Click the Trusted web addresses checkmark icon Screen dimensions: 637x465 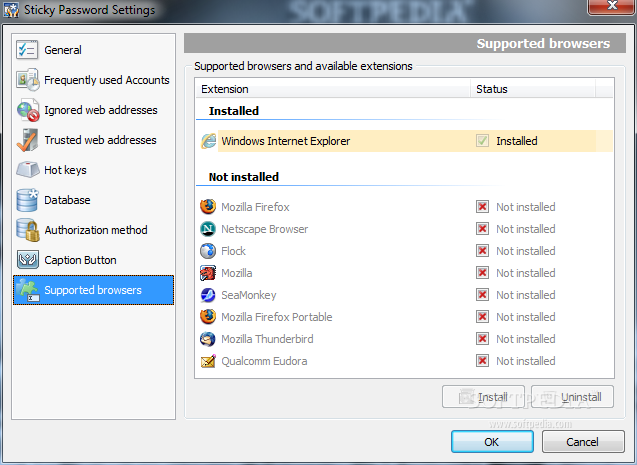pyautogui.click(x=27, y=140)
